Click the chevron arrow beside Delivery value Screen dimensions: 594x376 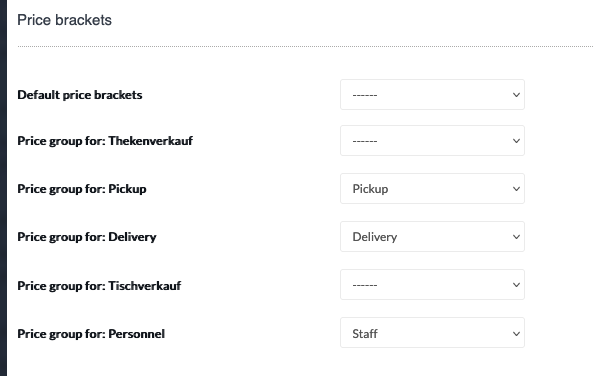[x=516, y=237]
